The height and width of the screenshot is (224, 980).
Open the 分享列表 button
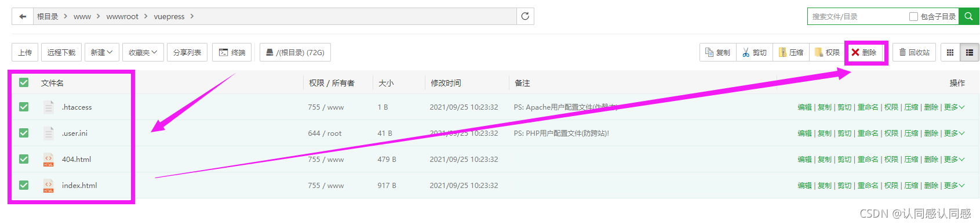click(187, 52)
